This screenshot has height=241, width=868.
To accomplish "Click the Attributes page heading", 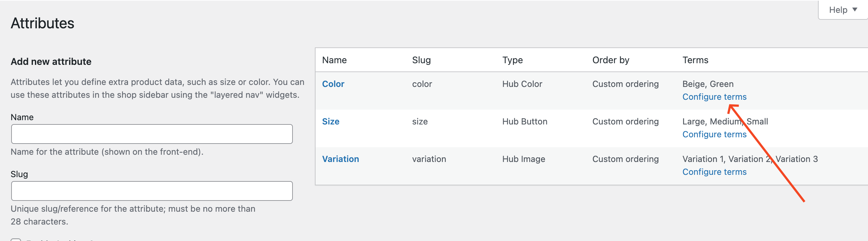I will pyautogui.click(x=42, y=23).
